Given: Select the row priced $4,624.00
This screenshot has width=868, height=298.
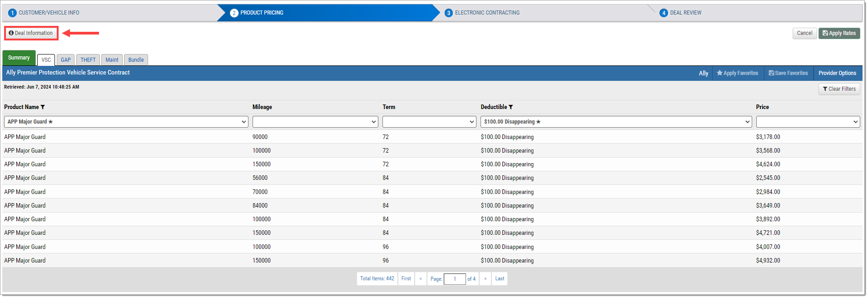Looking at the screenshot, I should (432, 164).
